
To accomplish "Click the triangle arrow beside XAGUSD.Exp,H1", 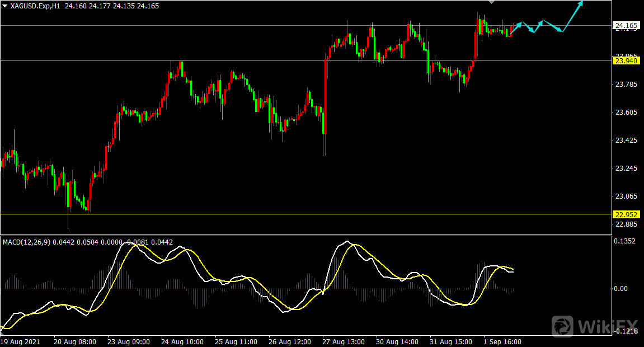I will [4, 6].
